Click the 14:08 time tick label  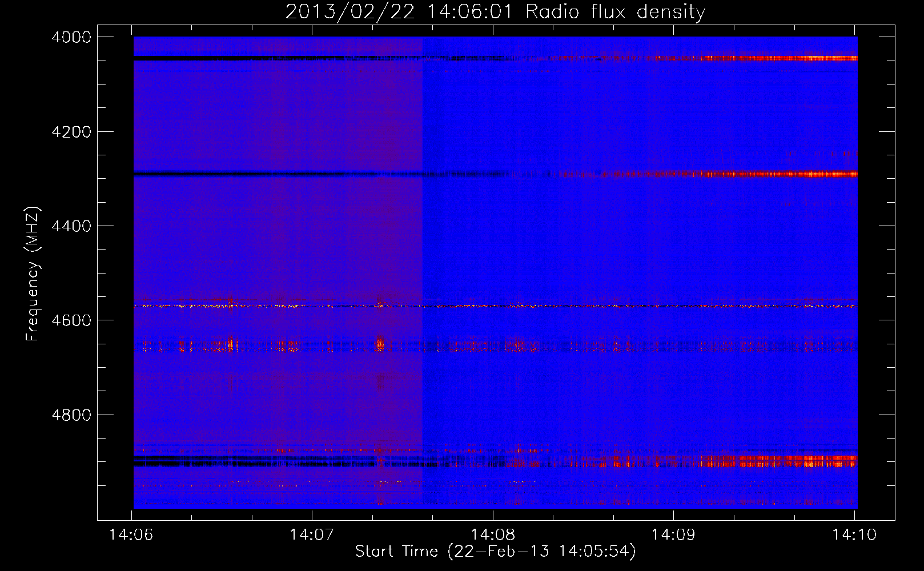(x=493, y=534)
